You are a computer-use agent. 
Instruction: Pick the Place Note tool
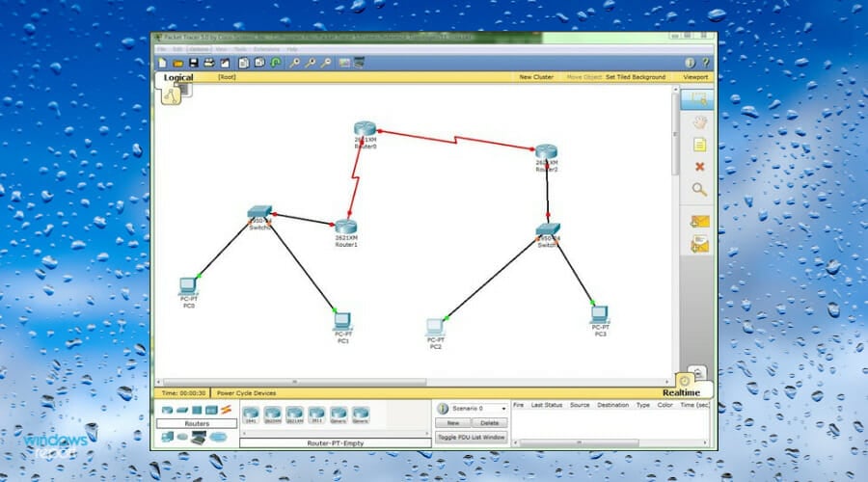(699, 145)
